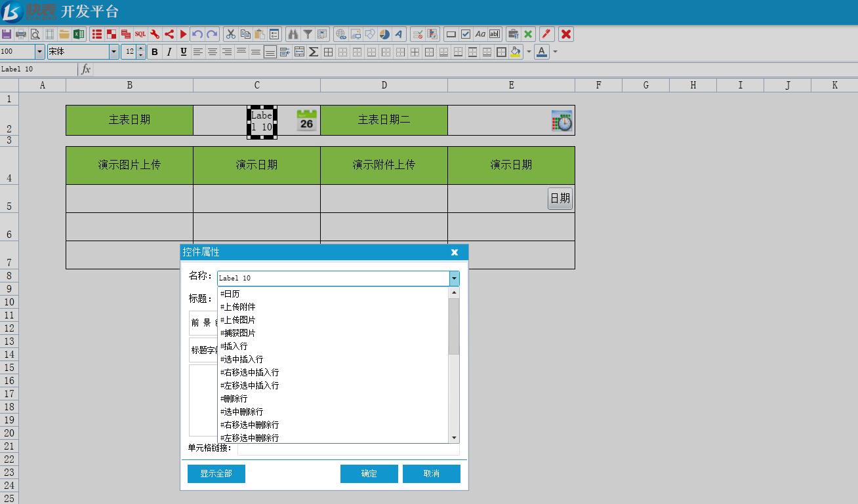This screenshot has height=504, width=858.
Task: Align text to bottom
Action: point(270,52)
